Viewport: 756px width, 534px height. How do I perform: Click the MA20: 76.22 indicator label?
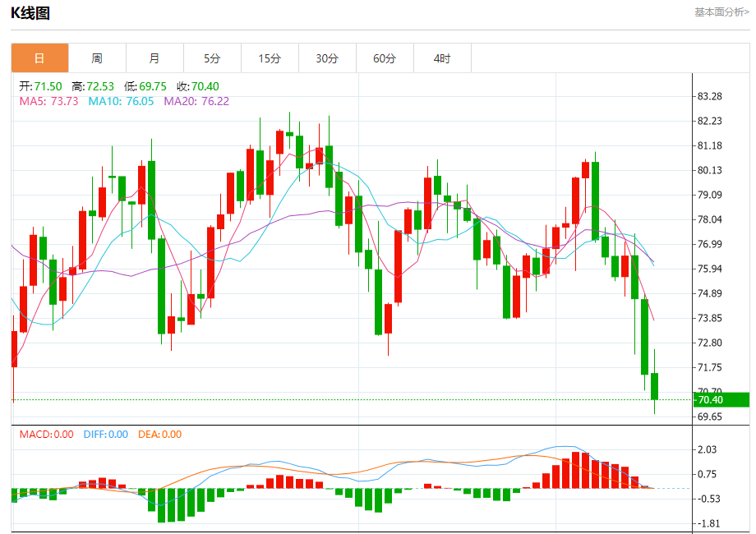click(x=196, y=101)
